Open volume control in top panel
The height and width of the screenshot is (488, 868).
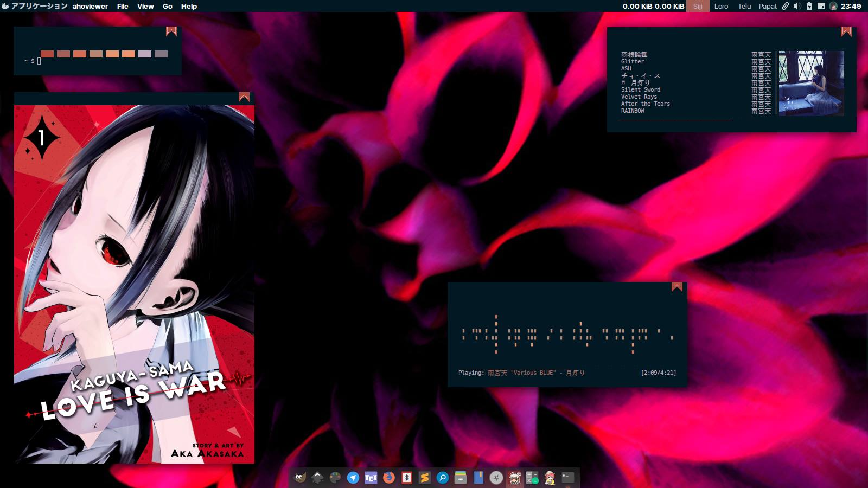tap(797, 6)
